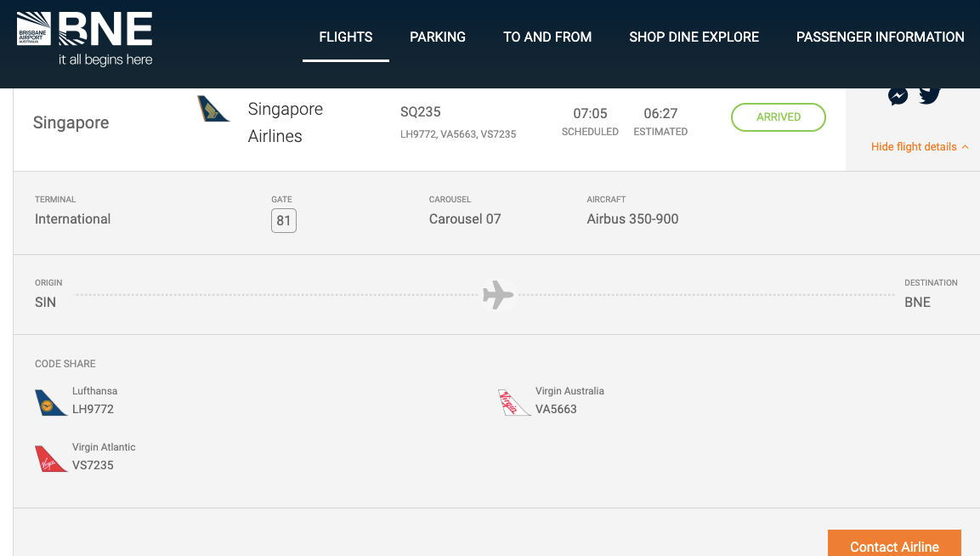Click the Singapore Airlines tail logo
This screenshot has height=556, width=980.
point(213,109)
